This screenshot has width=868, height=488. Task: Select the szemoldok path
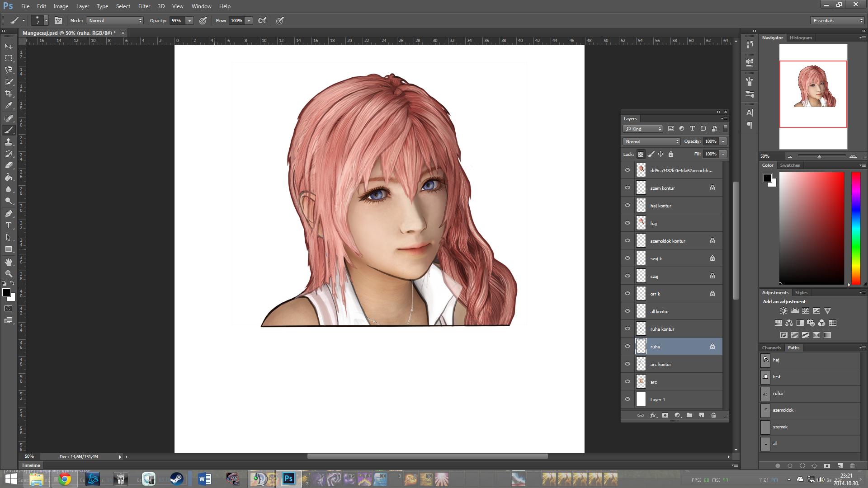pos(810,410)
